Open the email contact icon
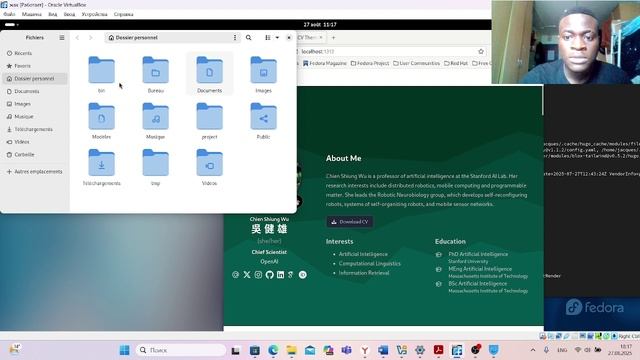 point(236,275)
